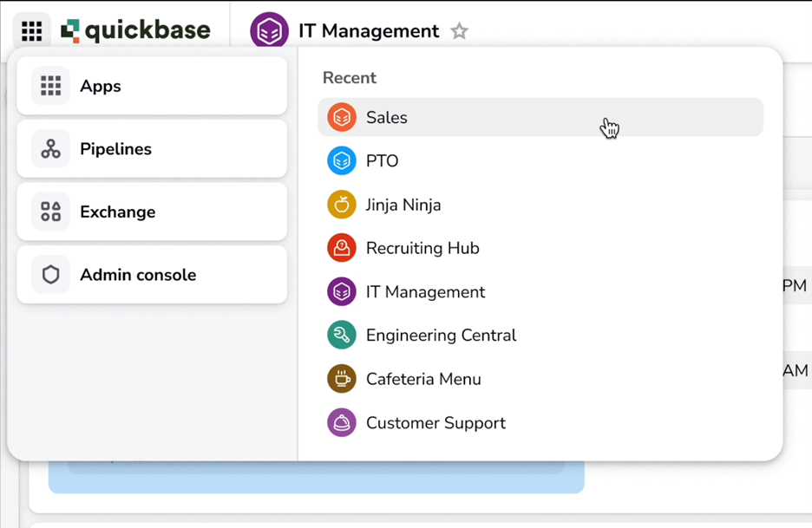812x528 pixels.
Task: Open the Apps menu card
Action: coord(152,86)
